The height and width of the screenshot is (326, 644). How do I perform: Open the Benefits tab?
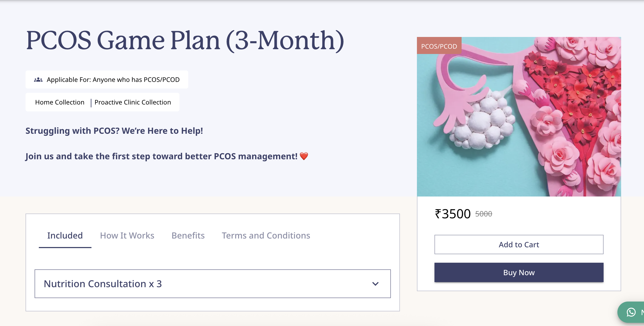click(188, 236)
